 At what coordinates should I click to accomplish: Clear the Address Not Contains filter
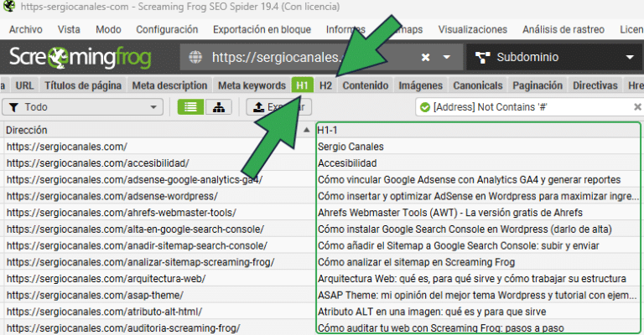click(636, 107)
